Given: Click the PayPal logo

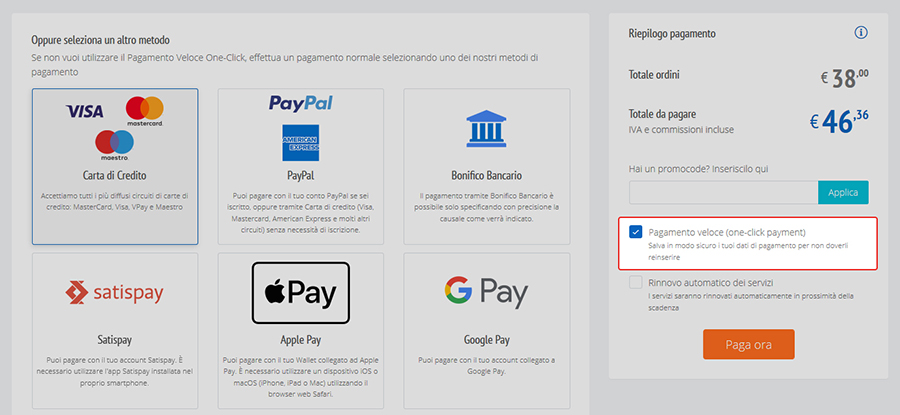Looking at the screenshot, I should point(301,104).
